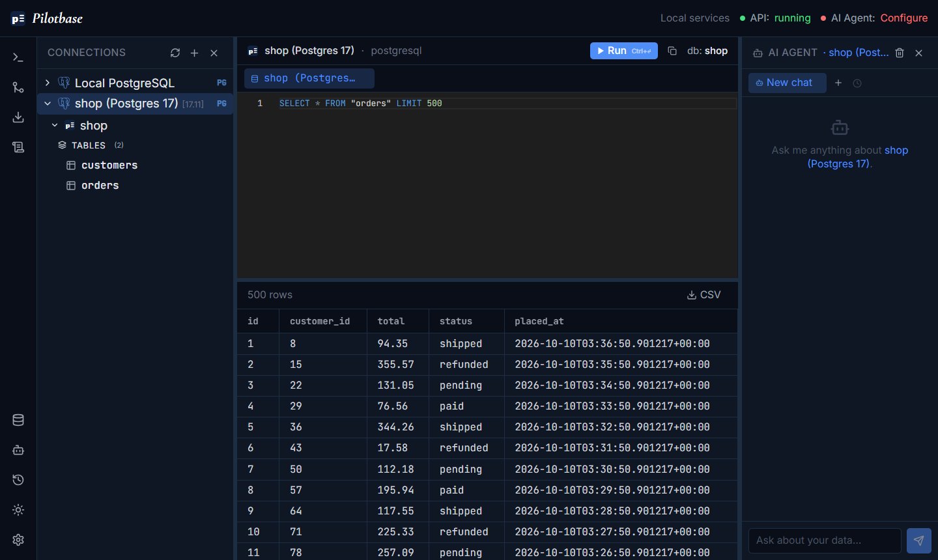The width and height of the screenshot is (938, 560).
Task: Export results as CSV
Action: pos(704,295)
